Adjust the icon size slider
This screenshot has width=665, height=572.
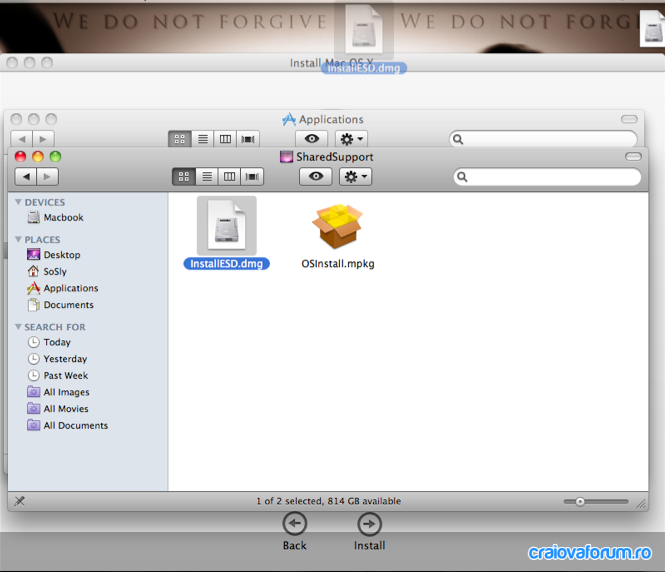pos(580,502)
